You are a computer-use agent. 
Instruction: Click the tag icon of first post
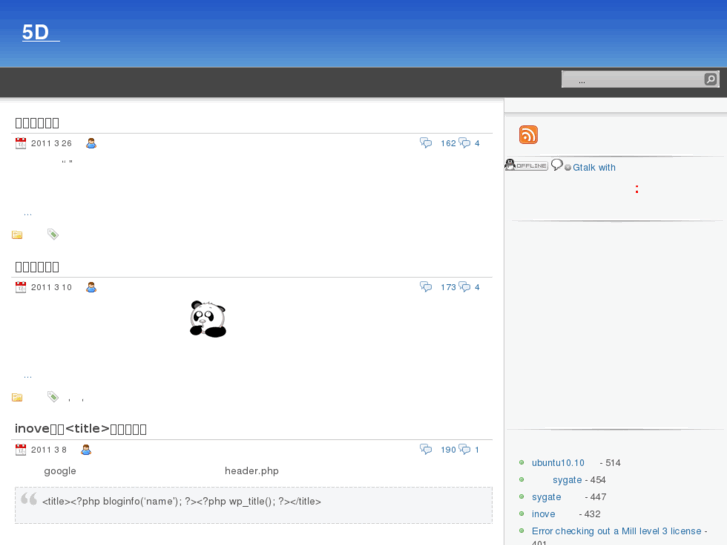(53, 234)
